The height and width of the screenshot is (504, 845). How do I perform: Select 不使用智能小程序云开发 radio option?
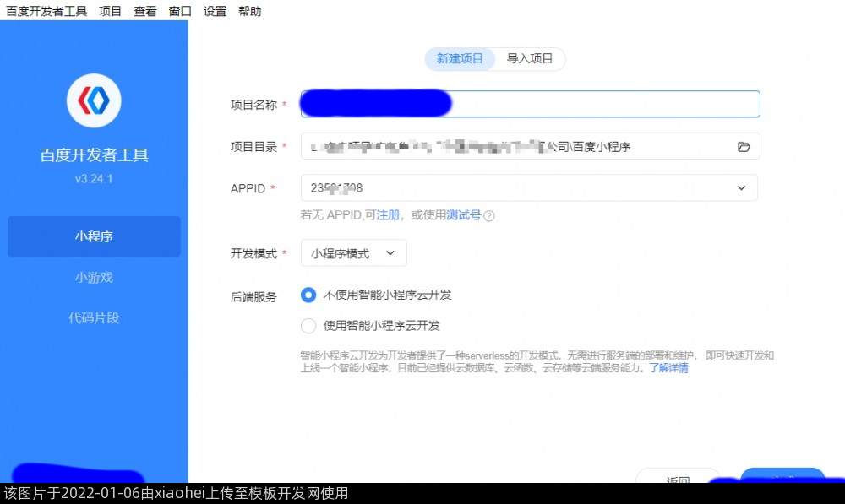(x=308, y=295)
